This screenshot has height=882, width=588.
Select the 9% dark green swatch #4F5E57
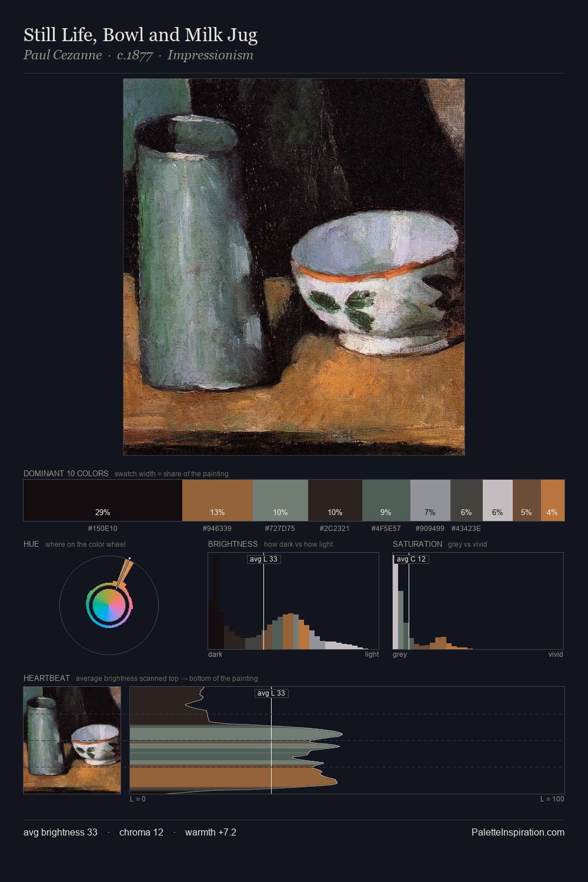click(x=386, y=500)
